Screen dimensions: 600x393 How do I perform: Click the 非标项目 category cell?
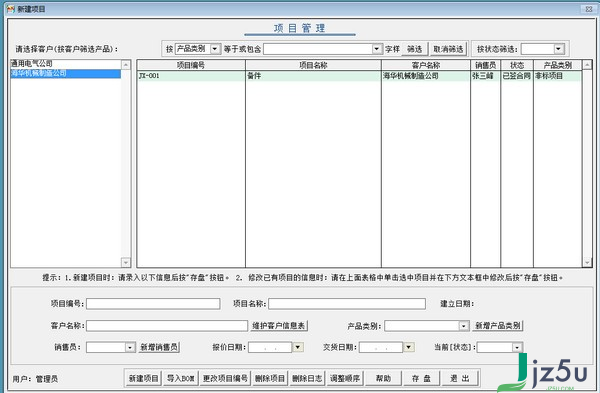pos(558,76)
